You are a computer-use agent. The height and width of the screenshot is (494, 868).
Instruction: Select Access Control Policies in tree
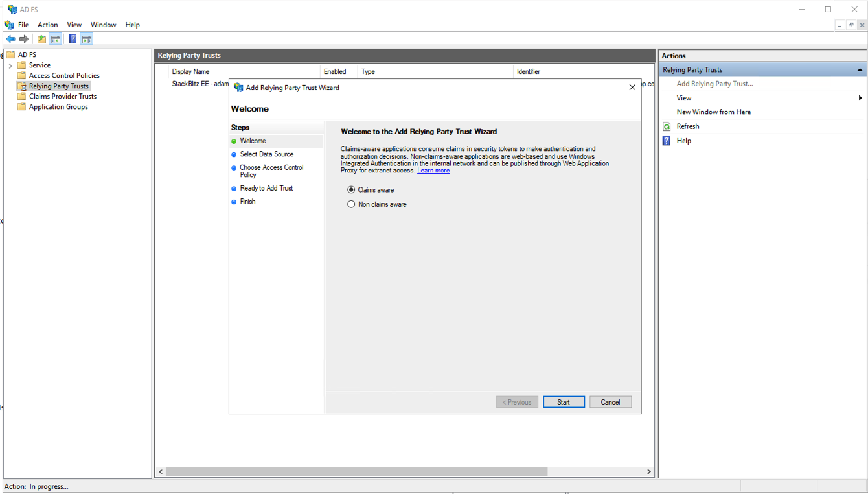[x=64, y=76]
